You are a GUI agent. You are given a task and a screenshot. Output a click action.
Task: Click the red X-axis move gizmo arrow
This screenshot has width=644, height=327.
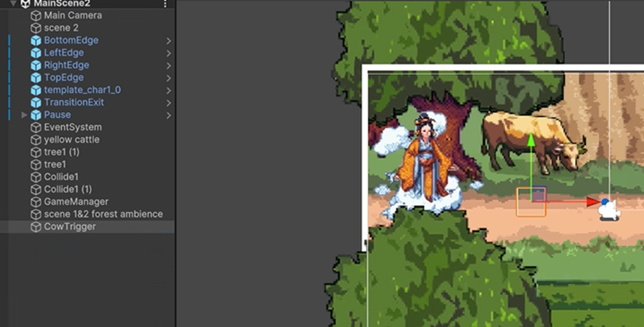[593, 201]
